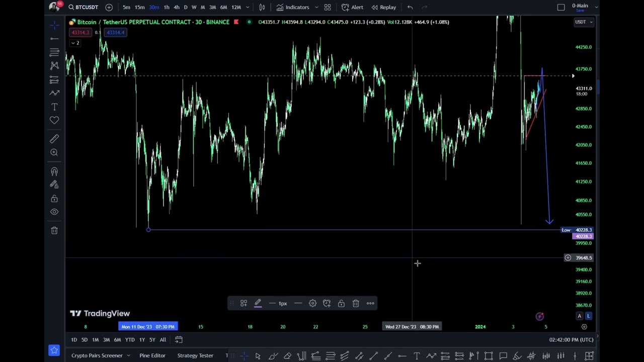
Task: Open the heart icons tool in sidebar
Action: (54, 120)
